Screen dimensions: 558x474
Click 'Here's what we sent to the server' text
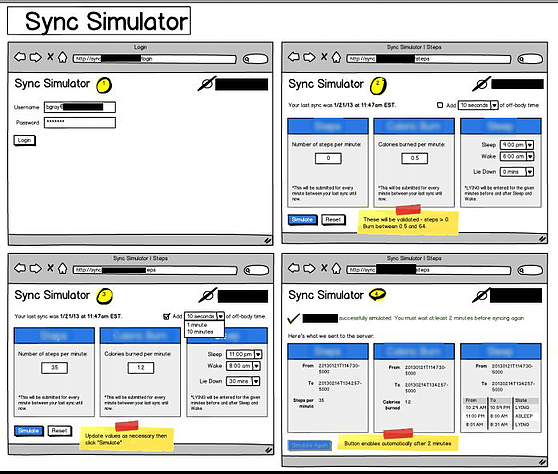[331, 336]
